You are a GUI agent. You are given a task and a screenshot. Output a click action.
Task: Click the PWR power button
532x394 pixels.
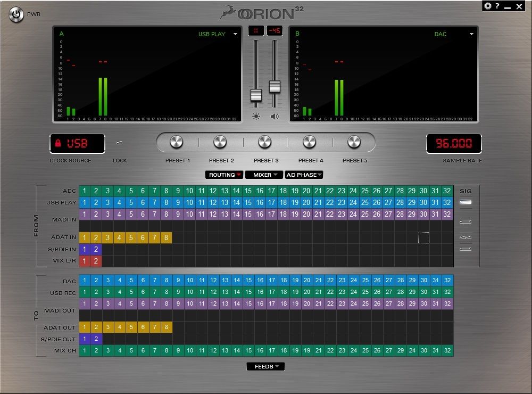click(16, 14)
